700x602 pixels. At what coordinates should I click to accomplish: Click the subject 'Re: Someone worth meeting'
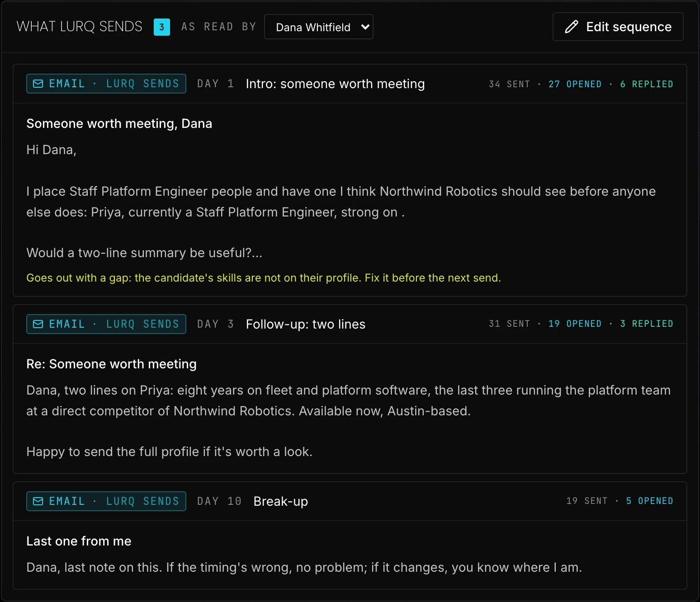click(112, 364)
